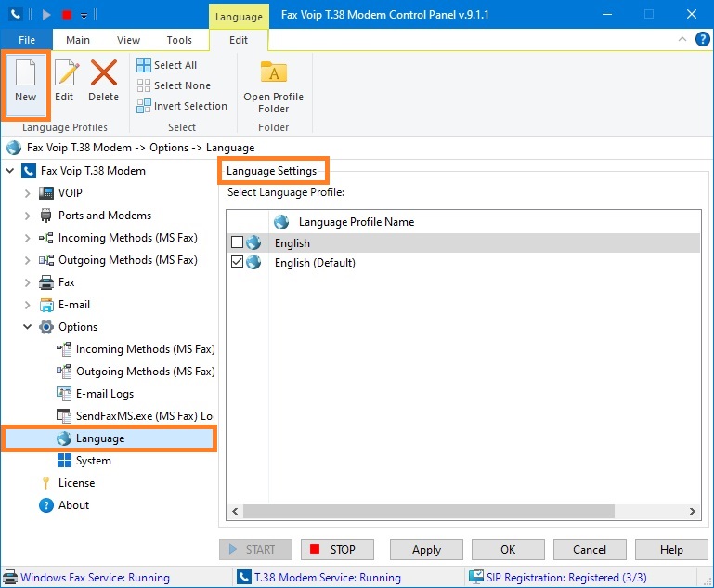Click the OK button

pos(508,550)
